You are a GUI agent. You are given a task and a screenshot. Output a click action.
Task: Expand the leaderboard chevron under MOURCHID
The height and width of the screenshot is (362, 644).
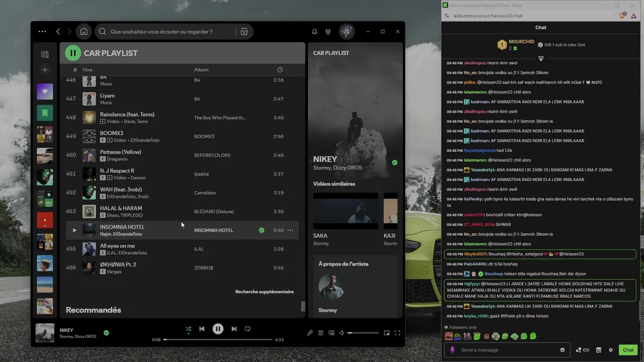[541, 59]
